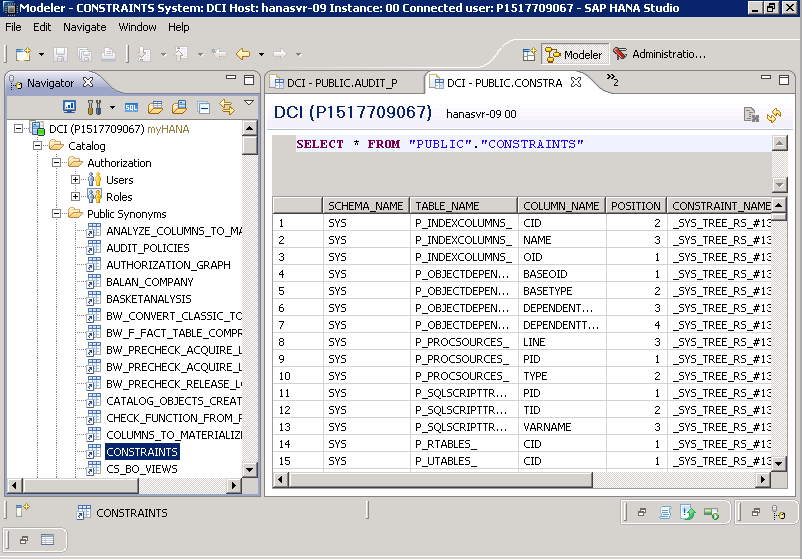The width and height of the screenshot is (802, 559).
Task: Click the yellow Back arrow in toolbar
Action: point(242,54)
